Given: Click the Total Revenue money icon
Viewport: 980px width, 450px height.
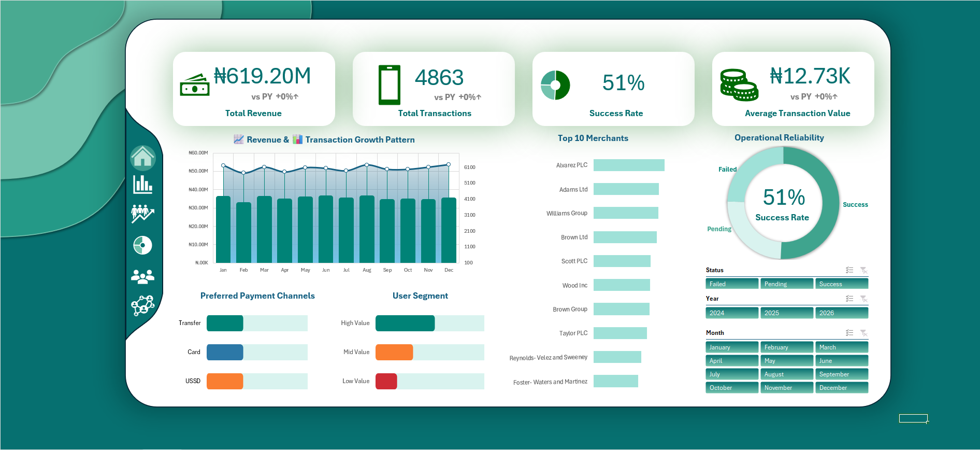Looking at the screenshot, I should 195,85.
